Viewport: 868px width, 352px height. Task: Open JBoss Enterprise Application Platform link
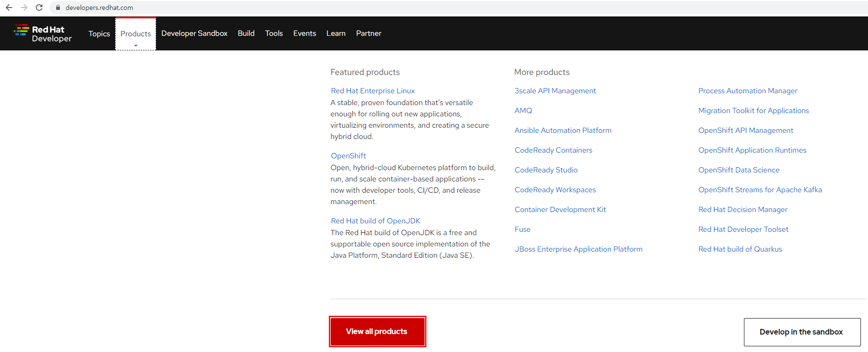578,249
